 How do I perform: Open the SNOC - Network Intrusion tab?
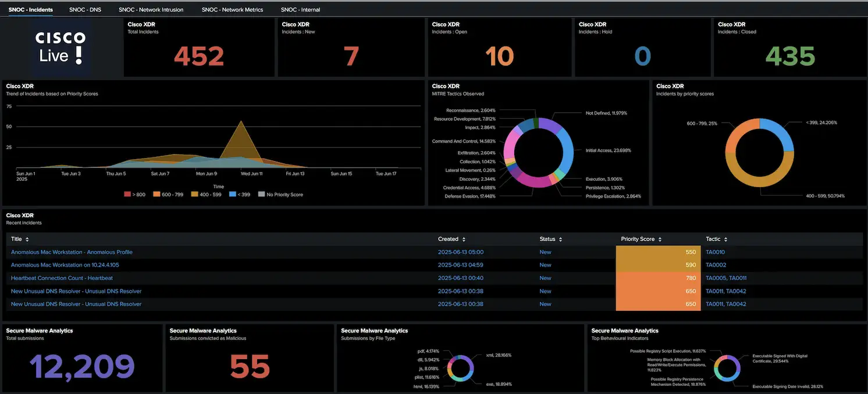click(151, 10)
